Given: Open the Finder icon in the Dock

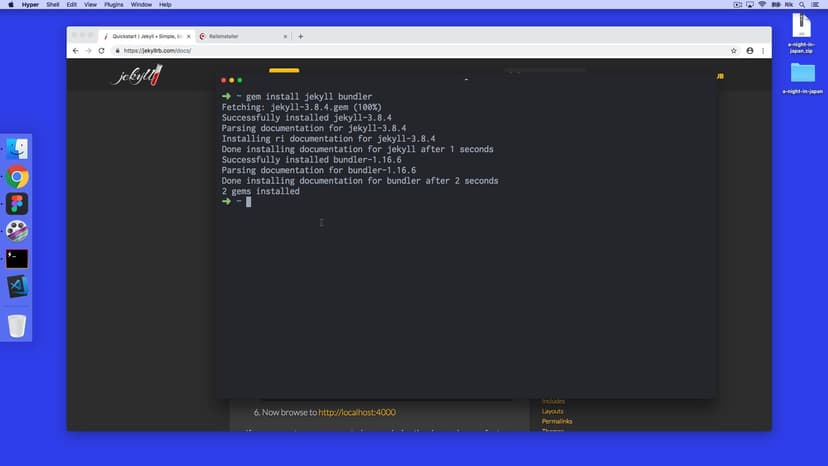Looking at the screenshot, I should [17, 149].
